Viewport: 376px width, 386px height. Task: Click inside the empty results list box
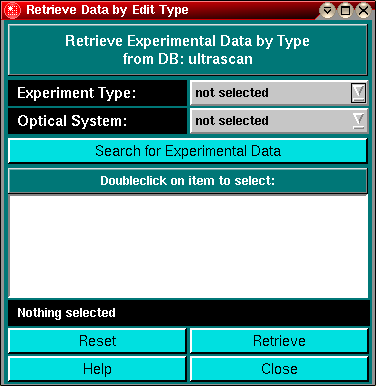(x=188, y=246)
